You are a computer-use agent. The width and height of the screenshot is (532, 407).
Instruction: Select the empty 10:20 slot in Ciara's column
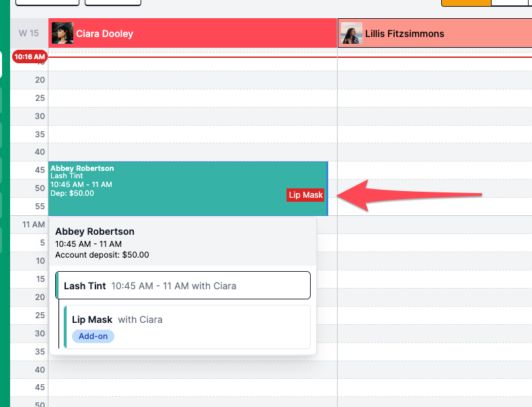click(192, 80)
